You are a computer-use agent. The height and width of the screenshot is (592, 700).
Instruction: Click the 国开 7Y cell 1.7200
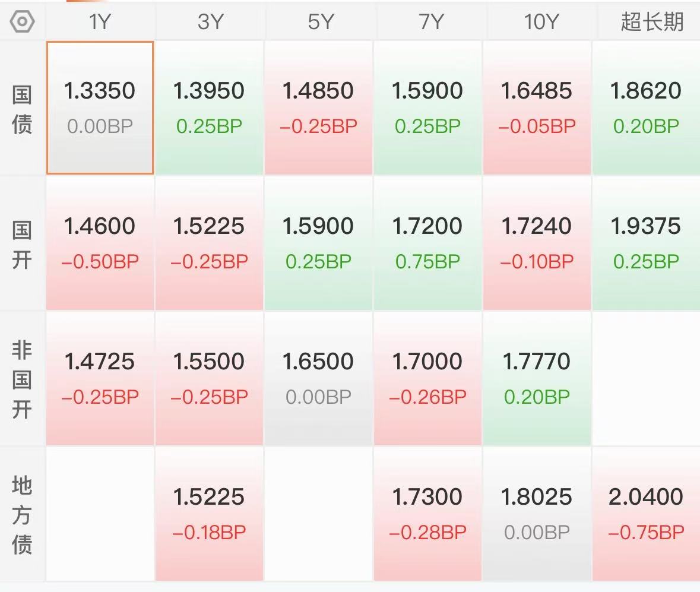(427, 243)
